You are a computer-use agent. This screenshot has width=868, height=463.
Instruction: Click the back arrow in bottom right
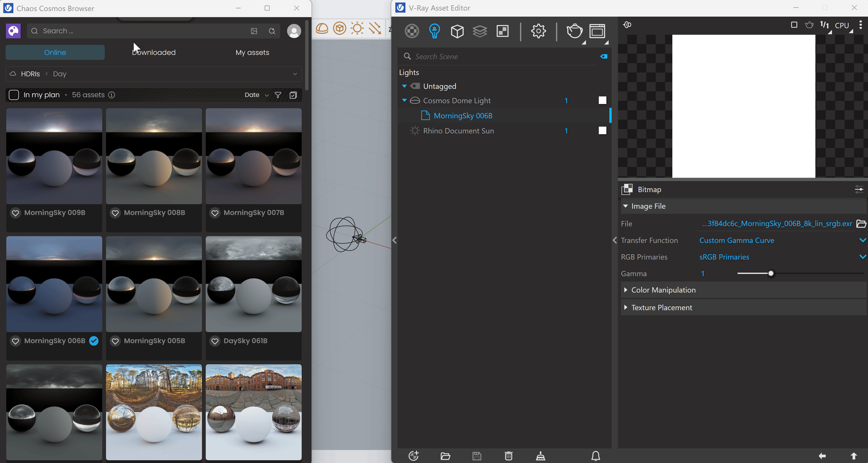(x=822, y=456)
